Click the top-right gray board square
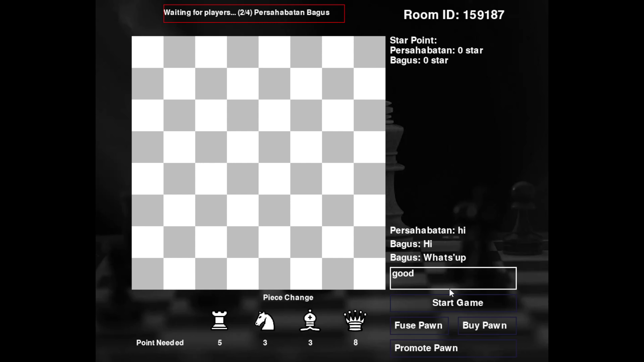The height and width of the screenshot is (362, 644). [369, 52]
